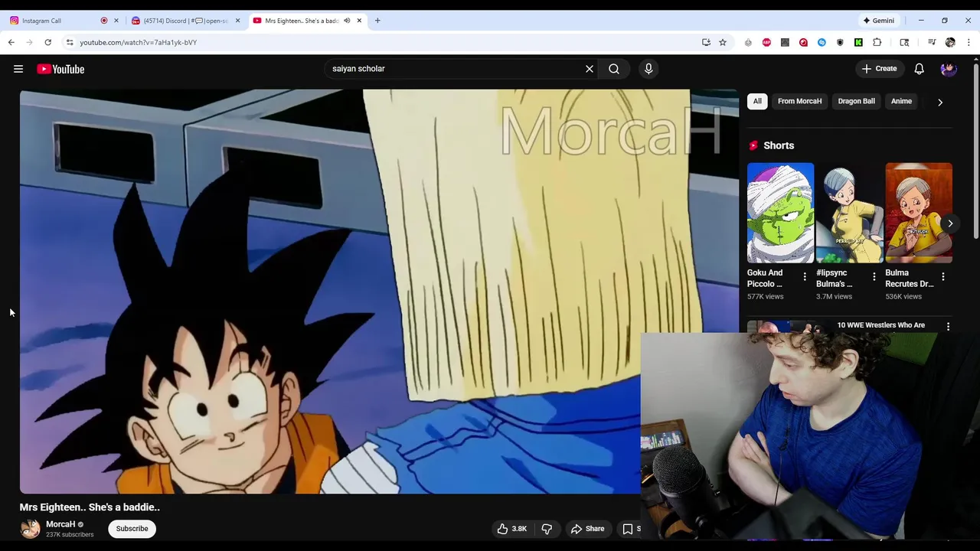Start voice search with the microphone
This screenshot has width=980, height=551.
(648, 69)
